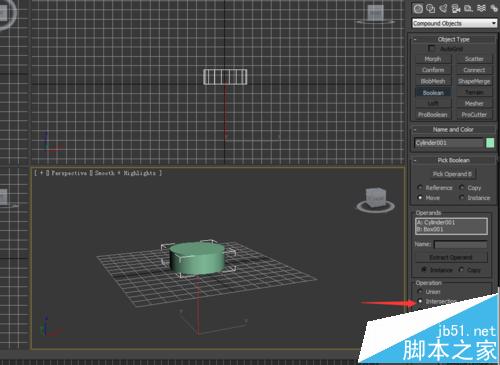Select the Space Warps category icon
500x365 pixels.
(x=481, y=9)
